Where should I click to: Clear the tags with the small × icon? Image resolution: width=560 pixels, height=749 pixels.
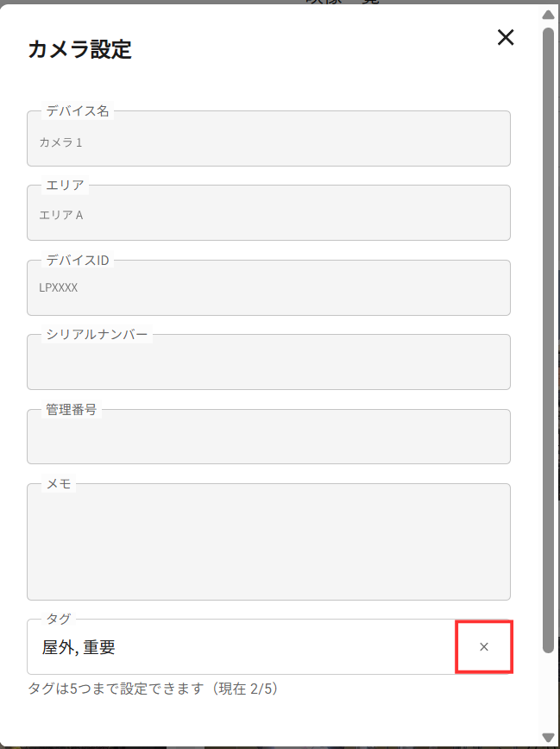(483, 647)
